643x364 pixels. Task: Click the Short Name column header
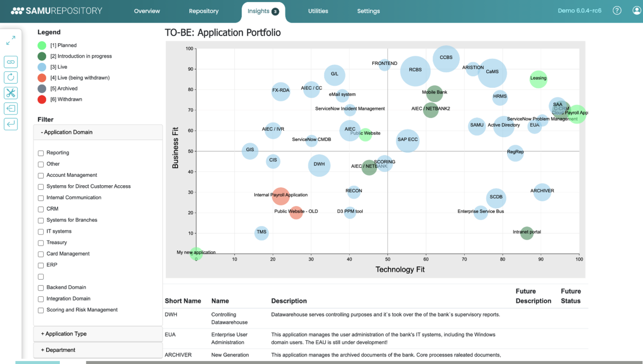183,301
